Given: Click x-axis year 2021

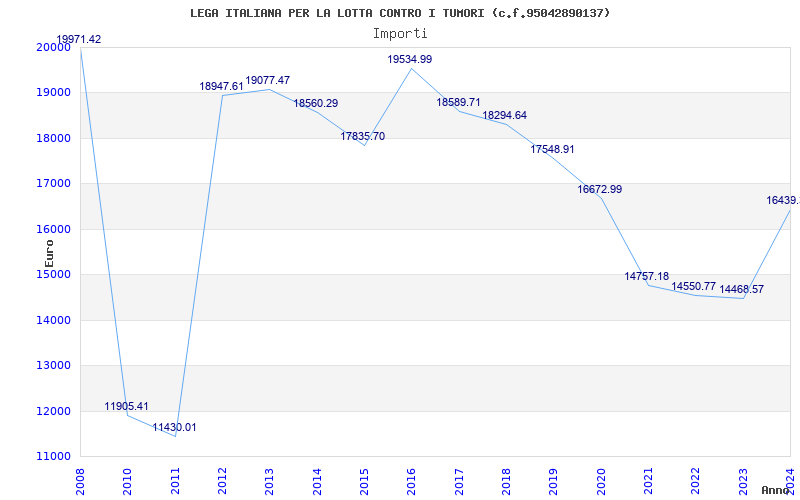Looking at the screenshot, I should pyautogui.click(x=648, y=481).
